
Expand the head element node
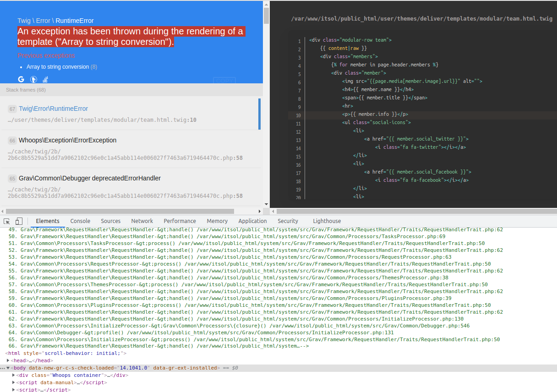pyautogui.click(x=8, y=361)
